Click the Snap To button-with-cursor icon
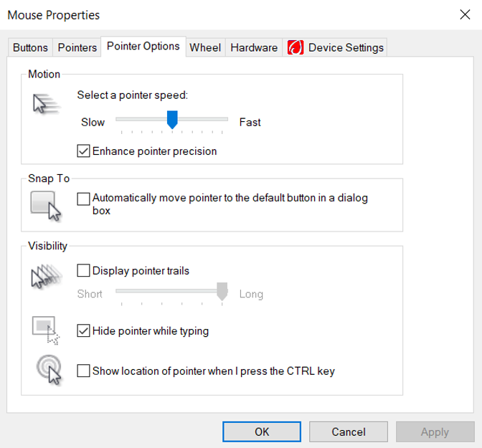Image resolution: width=482 pixels, height=448 pixels. pyautogui.click(x=46, y=206)
